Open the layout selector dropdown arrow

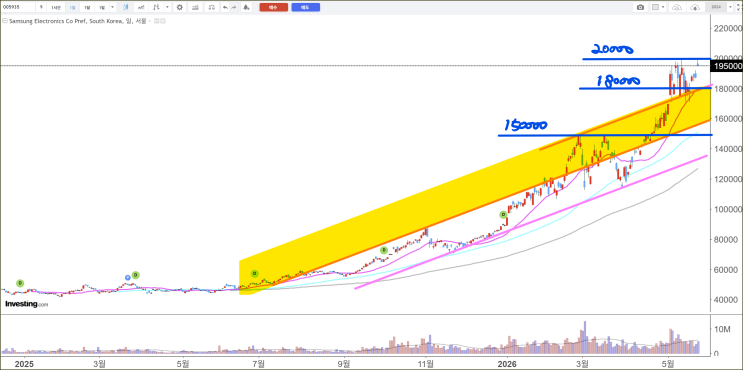click(x=663, y=7)
